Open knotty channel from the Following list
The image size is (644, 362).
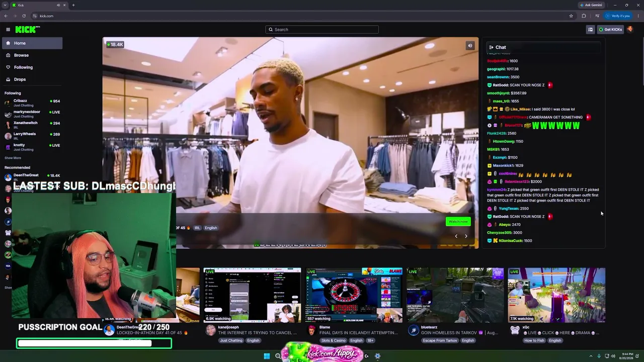tap(32, 147)
